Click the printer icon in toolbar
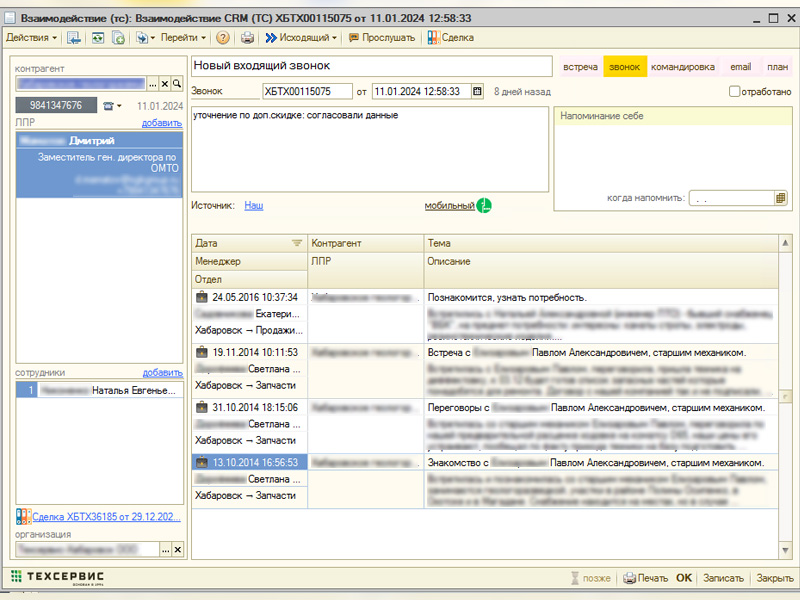Screen dimensions: 800x600 tap(247, 38)
